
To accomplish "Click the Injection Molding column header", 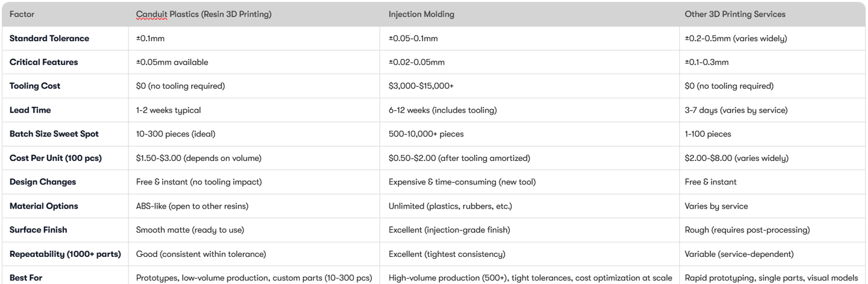I will tap(421, 14).
